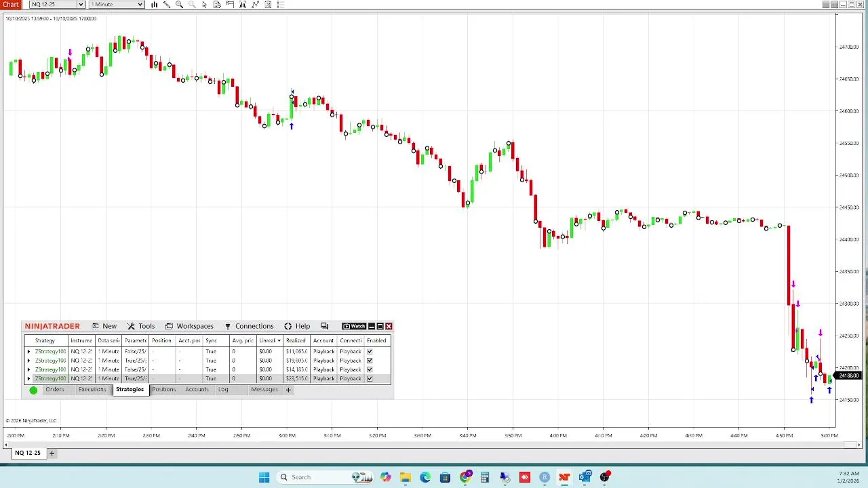Open the Help menu
The height and width of the screenshot is (488, 868).
tap(297, 326)
